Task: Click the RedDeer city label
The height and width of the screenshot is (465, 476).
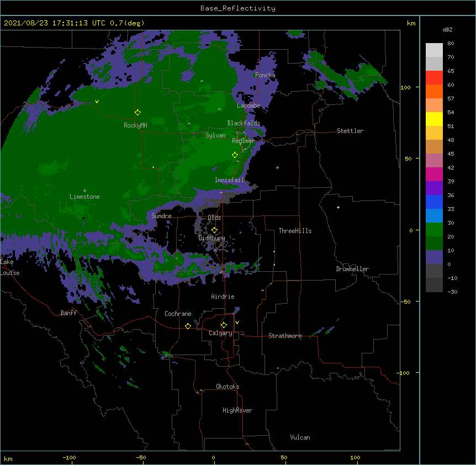Action: pos(244,141)
